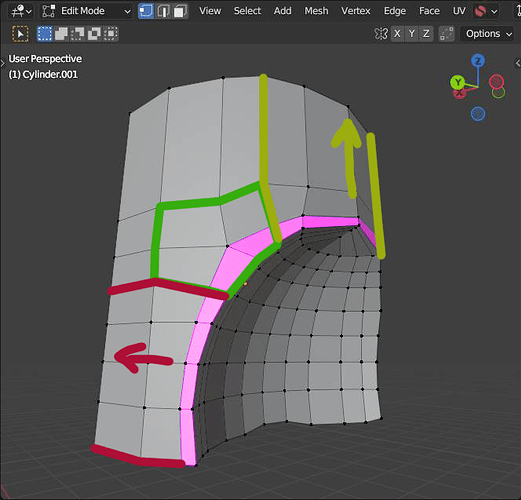Click the blue Z axis gizmo handle
The image size is (521, 500).
(478, 61)
